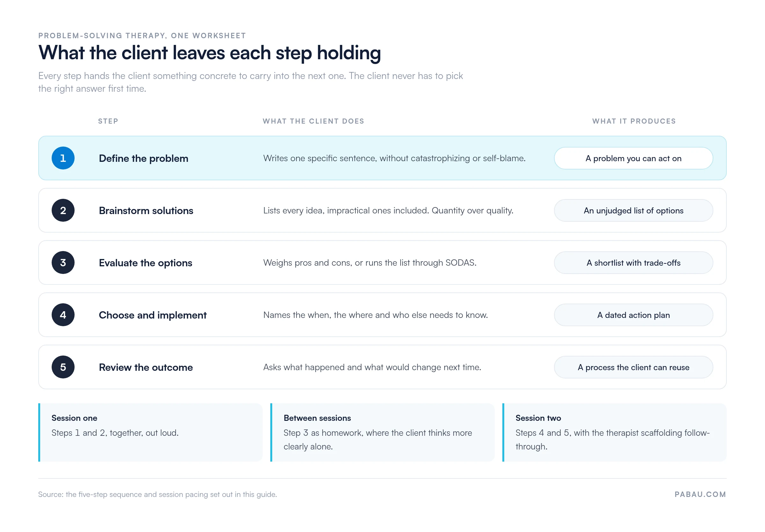The width and height of the screenshot is (765, 532).
Task: Select the step 5 number circle
Action: click(x=63, y=367)
